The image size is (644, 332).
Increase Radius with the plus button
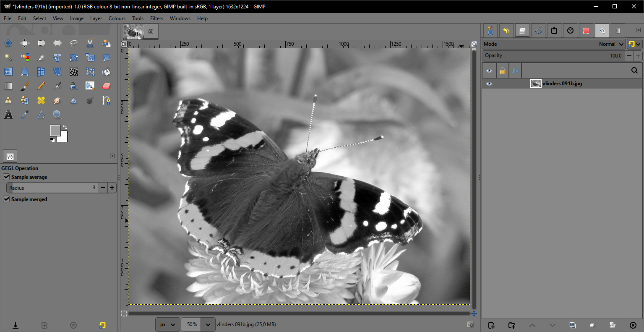(x=112, y=188)
